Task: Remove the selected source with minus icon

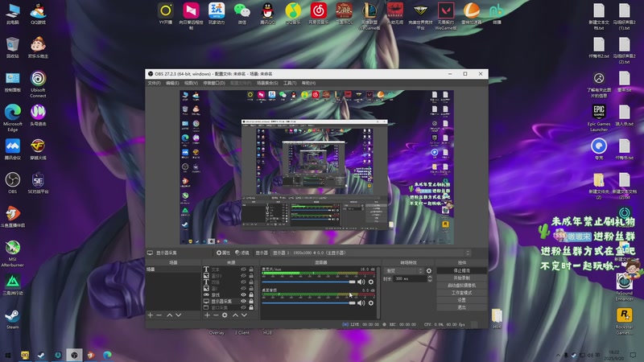Action: point(216,315)
